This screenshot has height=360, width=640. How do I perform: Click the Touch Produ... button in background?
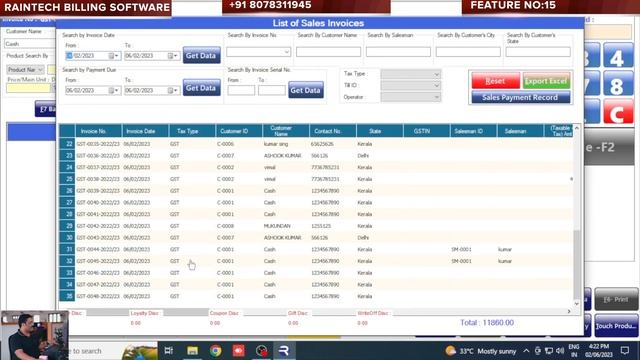pyautogui.click(x=616, y=325)
